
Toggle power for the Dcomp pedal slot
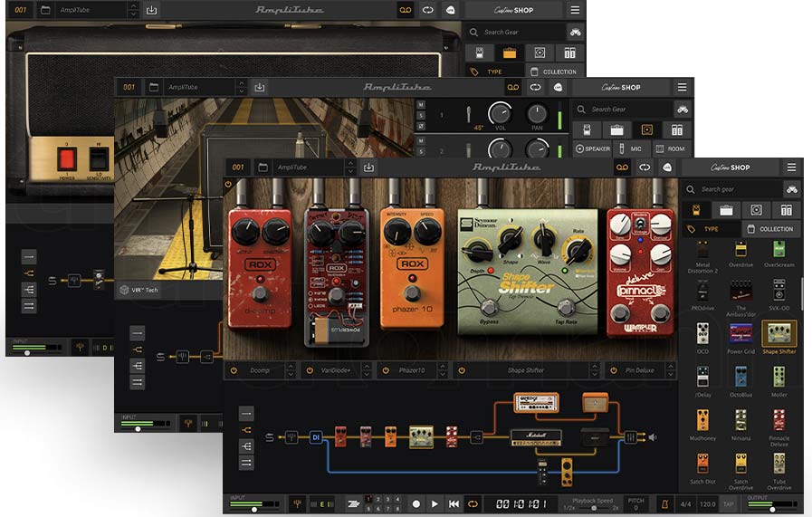coord(233,370)
